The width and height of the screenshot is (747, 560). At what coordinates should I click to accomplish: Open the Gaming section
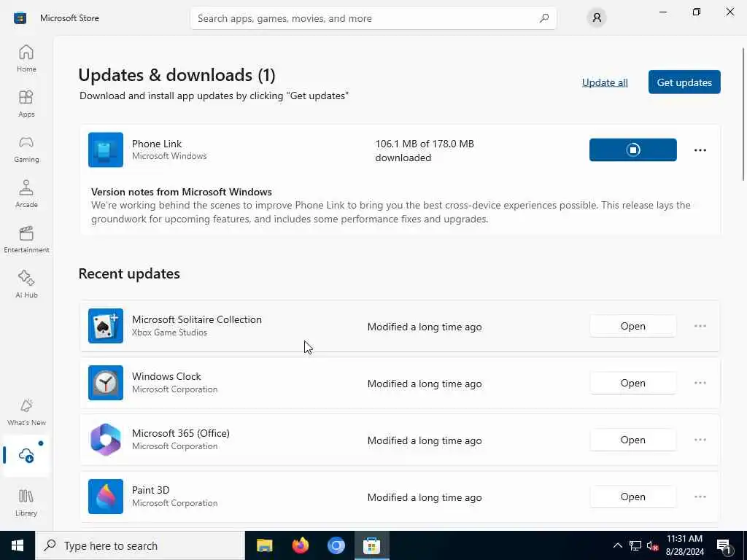click(26, 149)
